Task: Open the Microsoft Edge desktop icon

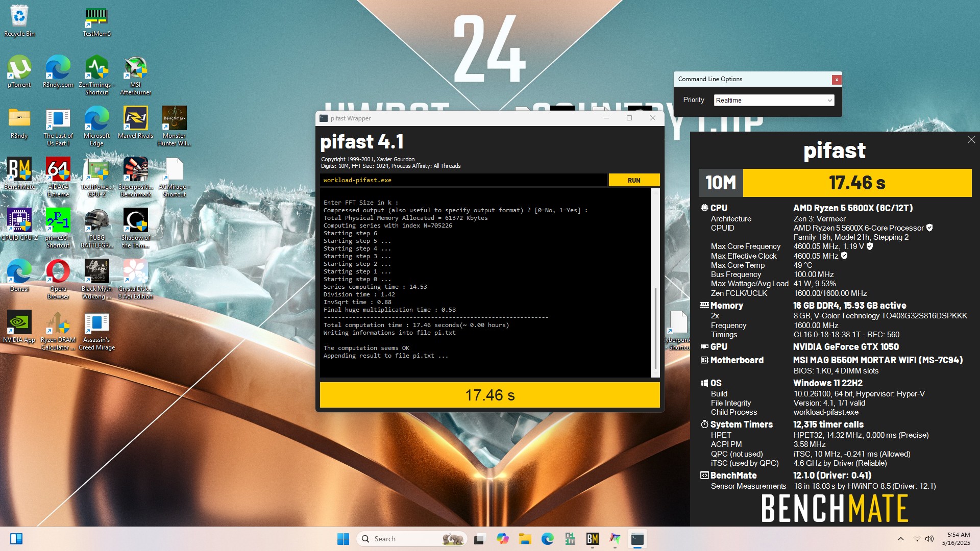Action: [96, 126]
